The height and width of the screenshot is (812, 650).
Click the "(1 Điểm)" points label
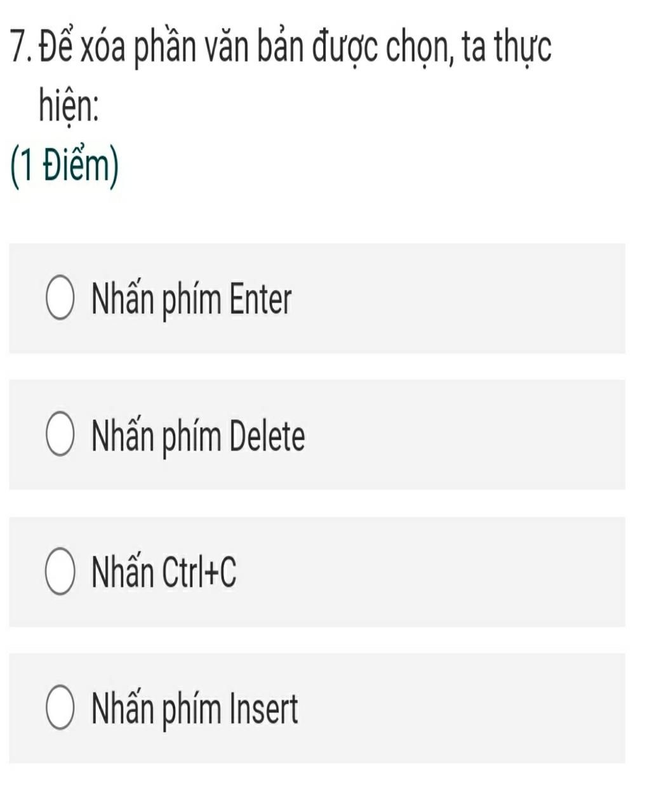[x=64, y=167]
